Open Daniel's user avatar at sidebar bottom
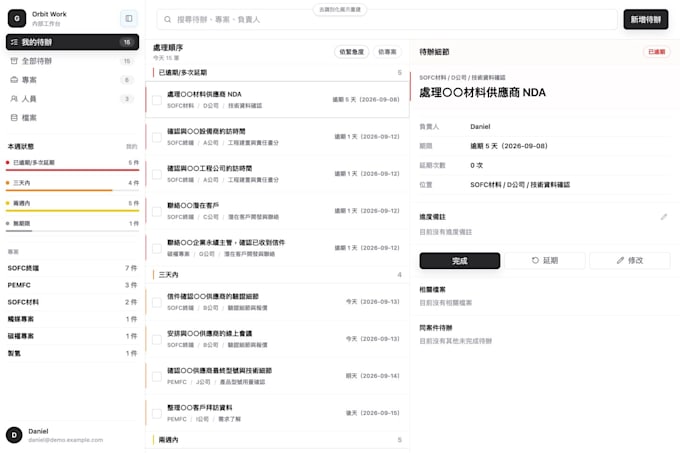 (x=14, y=435)
